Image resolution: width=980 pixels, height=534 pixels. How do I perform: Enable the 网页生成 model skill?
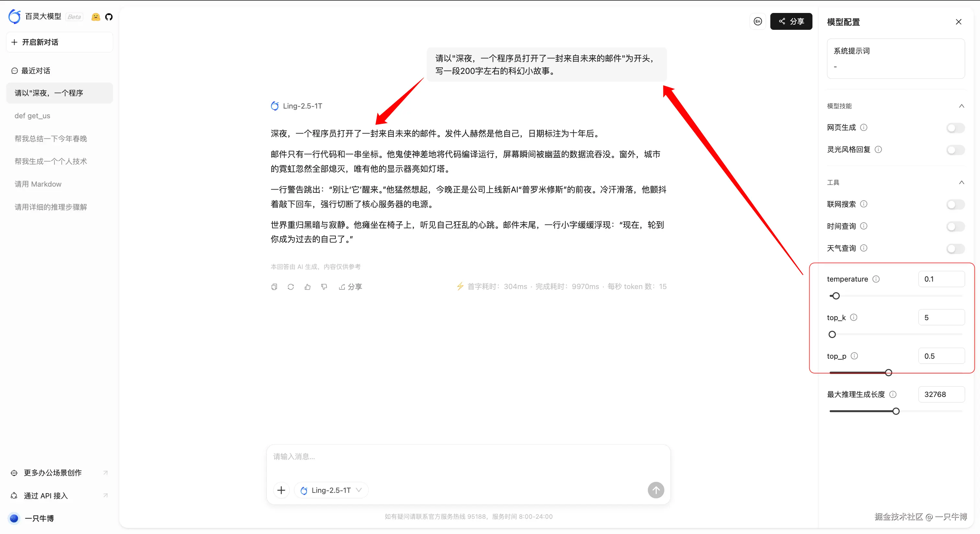pyautogui.click(x=955, y=128)
